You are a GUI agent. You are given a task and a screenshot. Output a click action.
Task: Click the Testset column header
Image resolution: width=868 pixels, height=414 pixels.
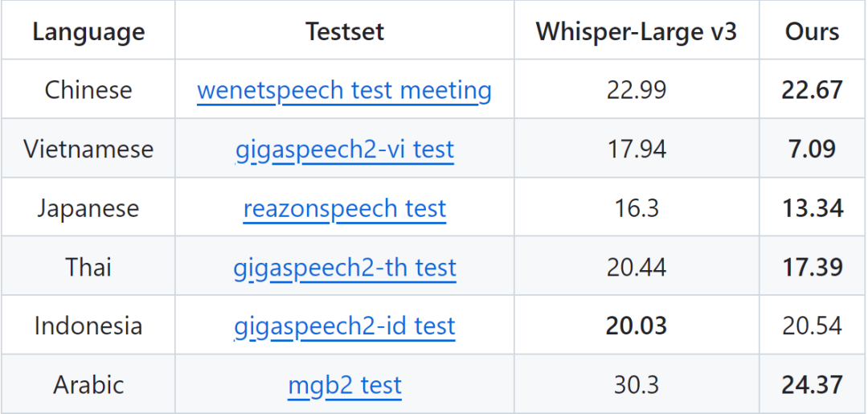point(345,31)
